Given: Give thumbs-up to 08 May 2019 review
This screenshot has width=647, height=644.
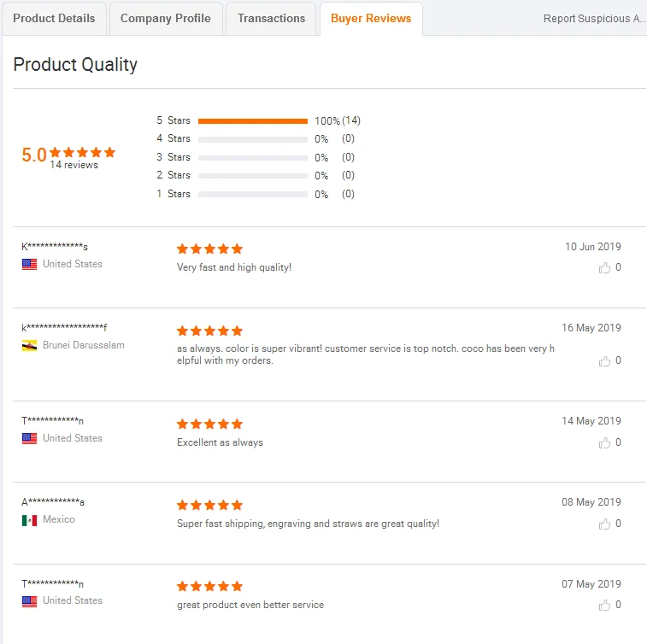Looking at the screenshot, I should coord(605,524).
